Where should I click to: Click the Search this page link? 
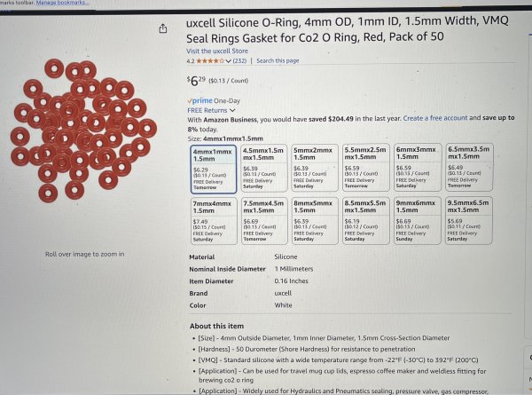pos(278,60)
